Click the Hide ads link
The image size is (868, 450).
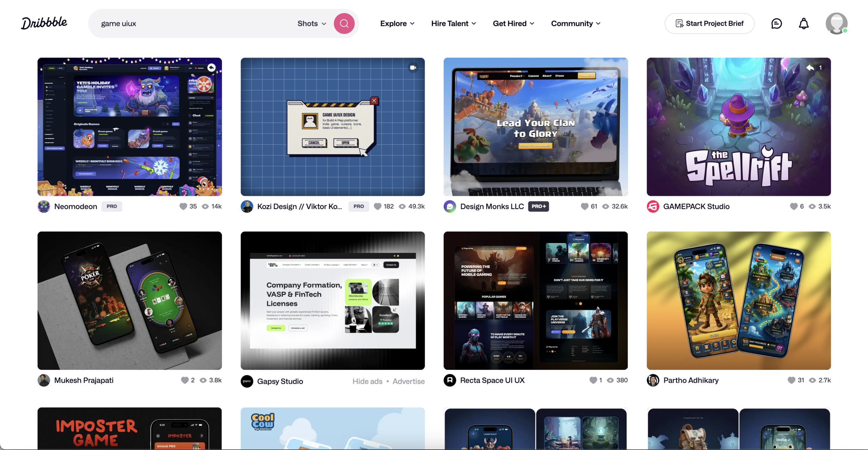367,381
